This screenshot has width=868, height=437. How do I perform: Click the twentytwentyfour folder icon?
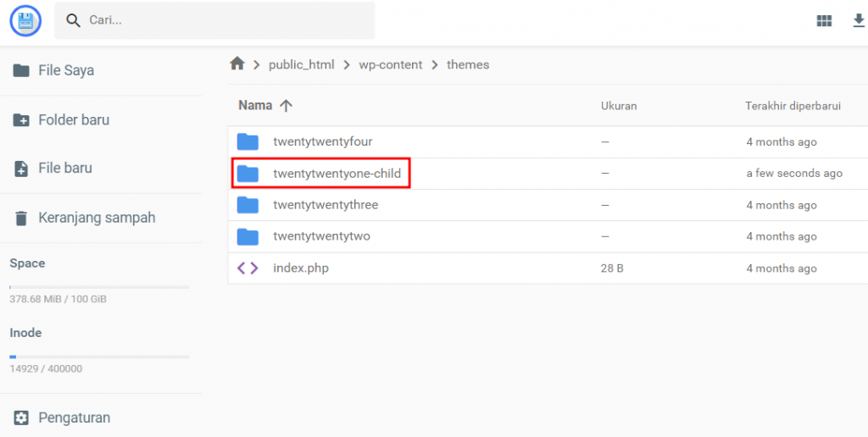pyautogui.click(x=248, y=142)
